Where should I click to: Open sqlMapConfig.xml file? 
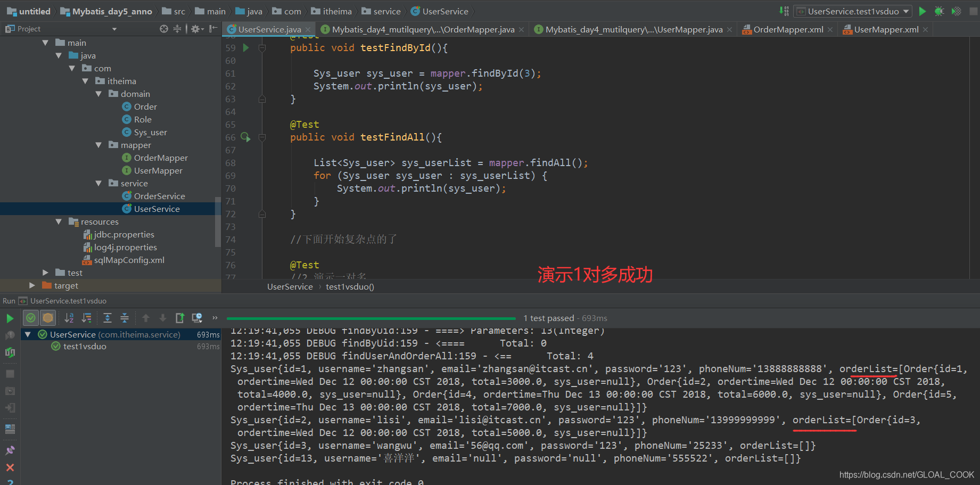(129, 260)
